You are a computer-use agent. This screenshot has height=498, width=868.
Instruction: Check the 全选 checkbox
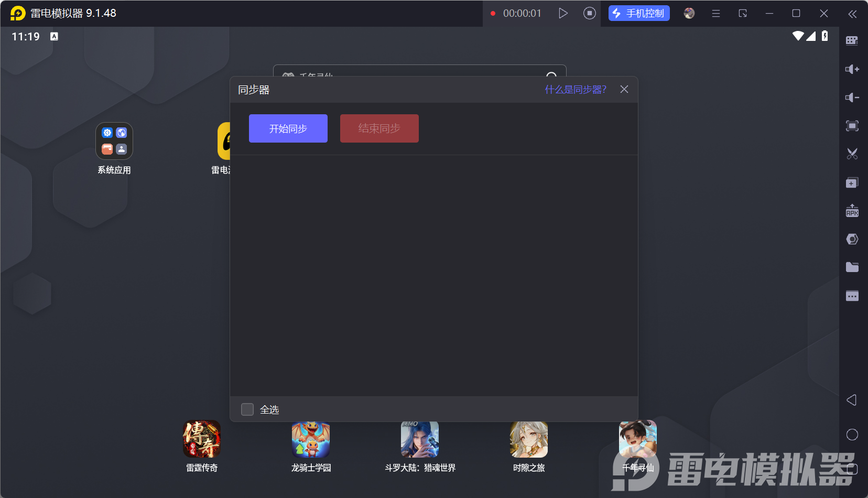247,409
